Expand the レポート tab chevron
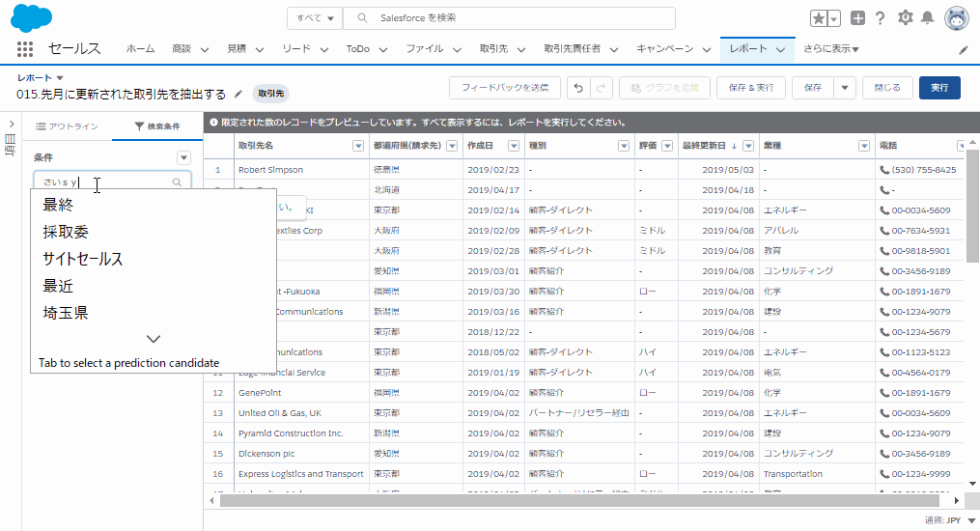The height and width of the screenshot is (531, 980). coord(781,49)
